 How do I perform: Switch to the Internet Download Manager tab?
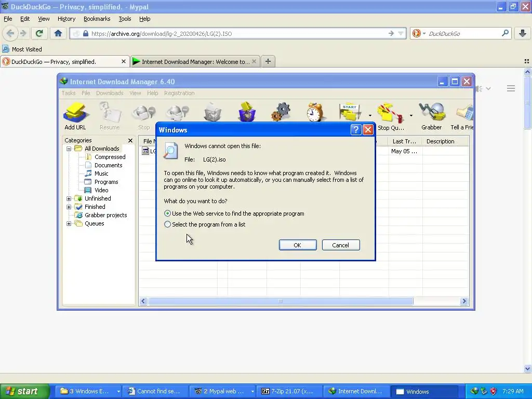(196, 62)
